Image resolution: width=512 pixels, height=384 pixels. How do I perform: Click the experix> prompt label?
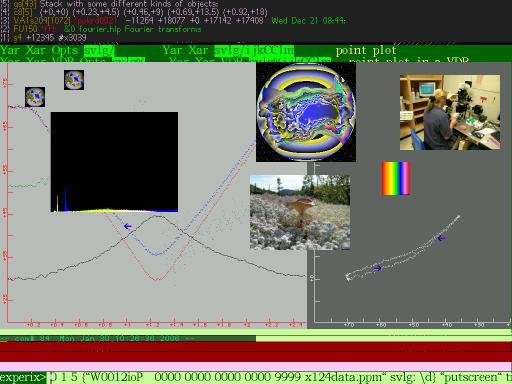pos(23,377)
